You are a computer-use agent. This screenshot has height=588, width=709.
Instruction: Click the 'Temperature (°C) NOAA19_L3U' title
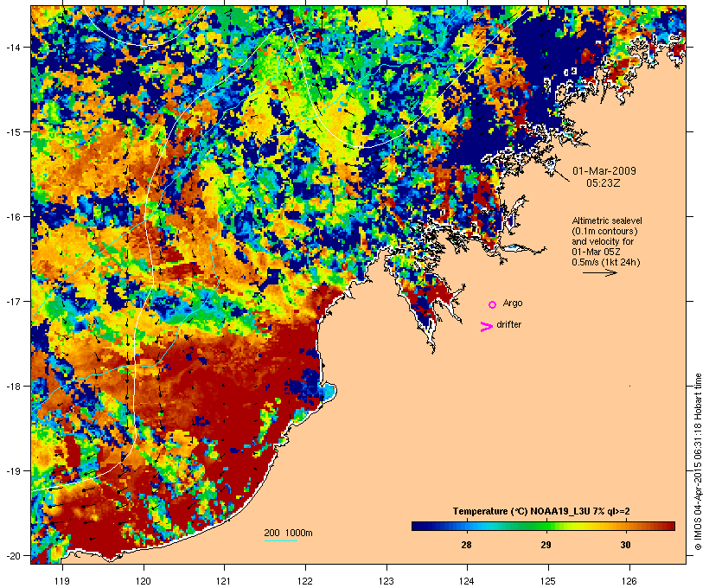click(x=541, y=511)
